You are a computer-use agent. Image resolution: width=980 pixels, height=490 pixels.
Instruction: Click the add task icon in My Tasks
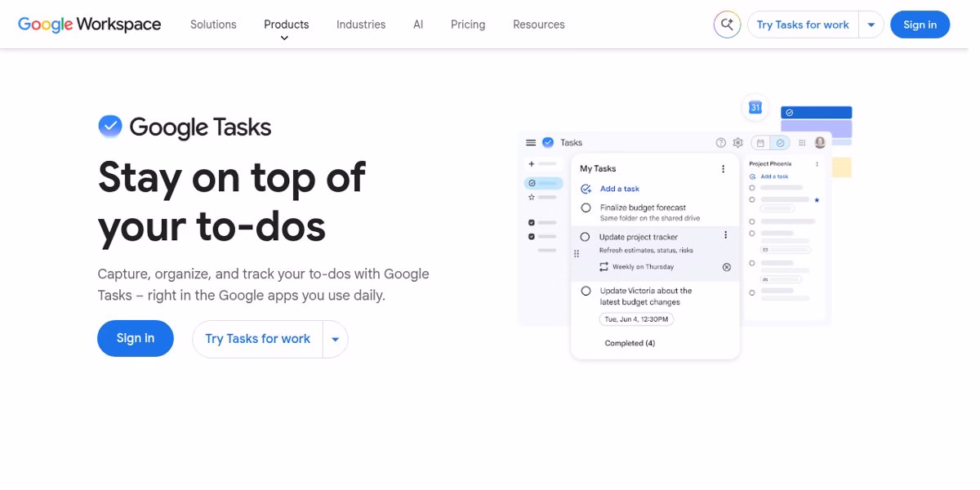(586, 189)
